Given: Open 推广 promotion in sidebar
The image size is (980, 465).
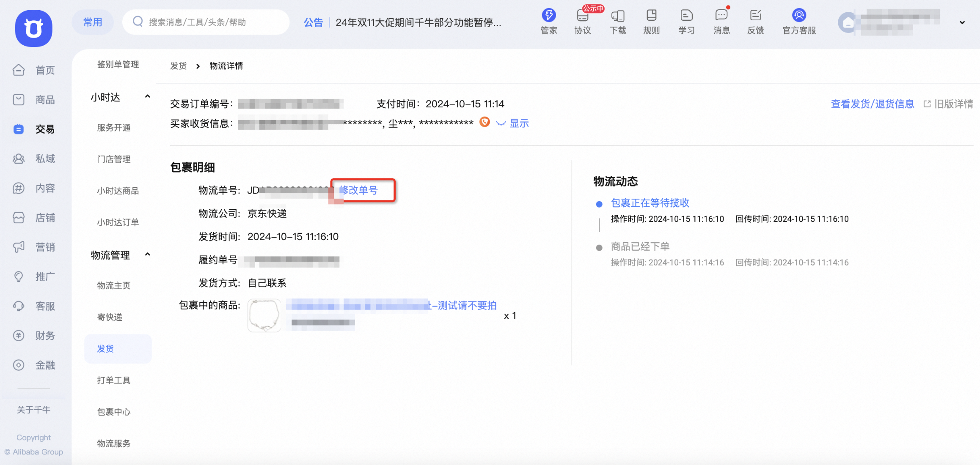Looking at the screenshot, I should point(34,276).
